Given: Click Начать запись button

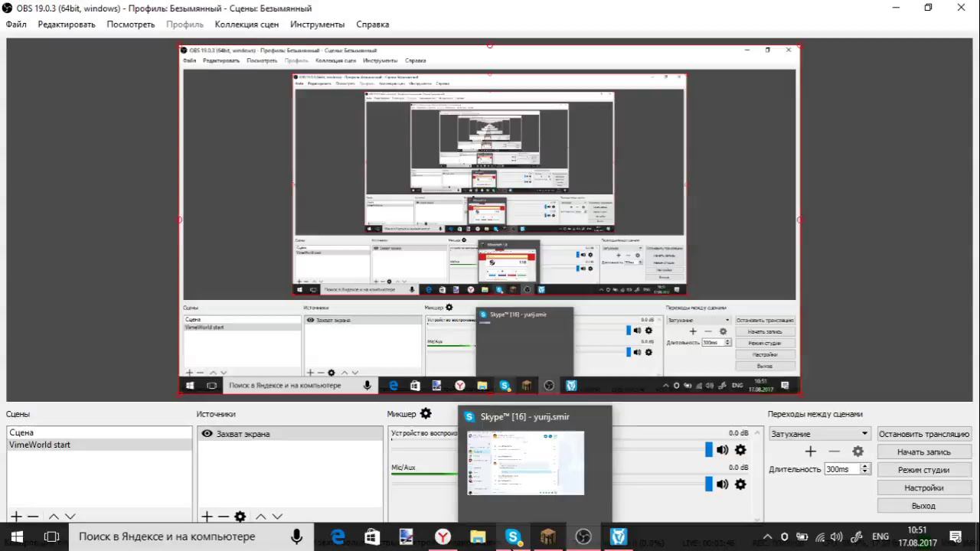Looking at the screenshot, I should (x=924, y=452).
